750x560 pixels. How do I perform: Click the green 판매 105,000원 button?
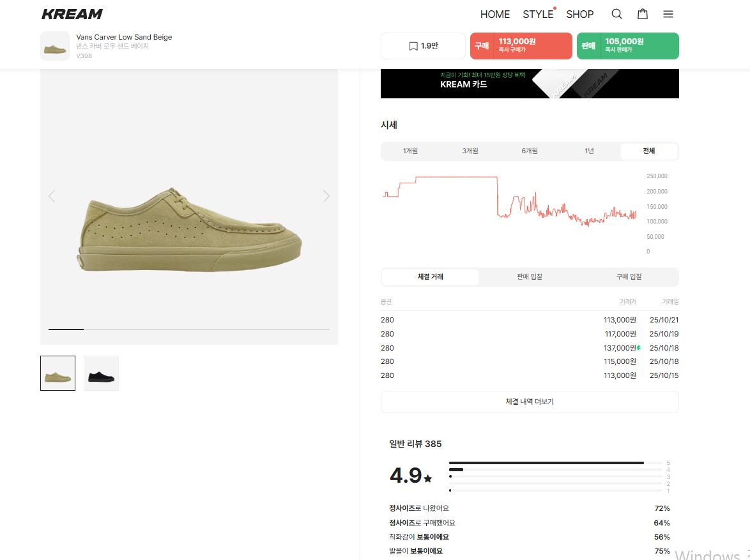[x=627, y=46]
